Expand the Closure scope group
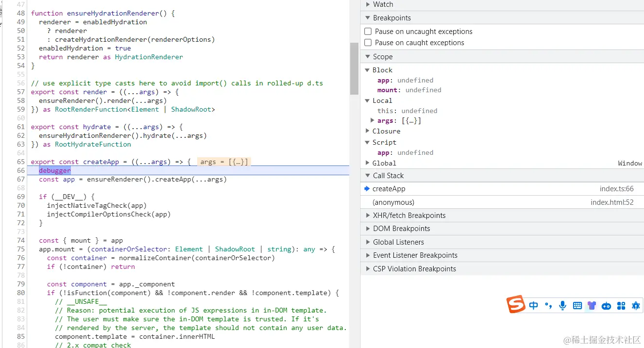This screenshot has height=348, width=644. (368, 131)
